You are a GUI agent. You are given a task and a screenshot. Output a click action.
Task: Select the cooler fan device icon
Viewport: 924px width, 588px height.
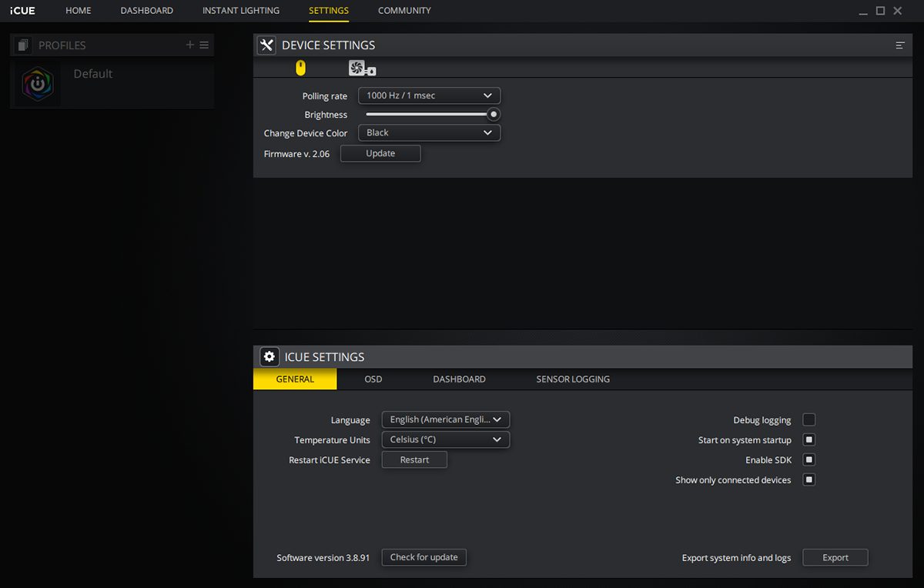(362, 68)
